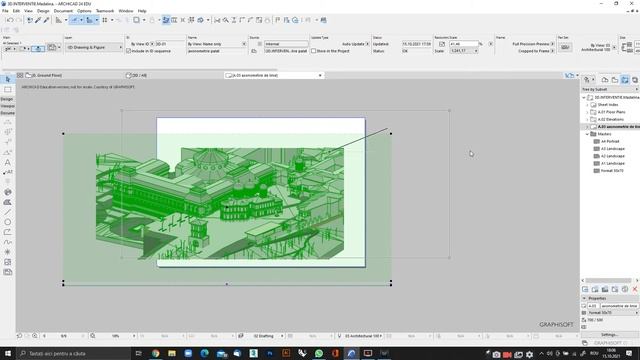Viewport: 640px width, 360px height.
Task: Open Cropped to Frame selector
Action: (536, 51)
